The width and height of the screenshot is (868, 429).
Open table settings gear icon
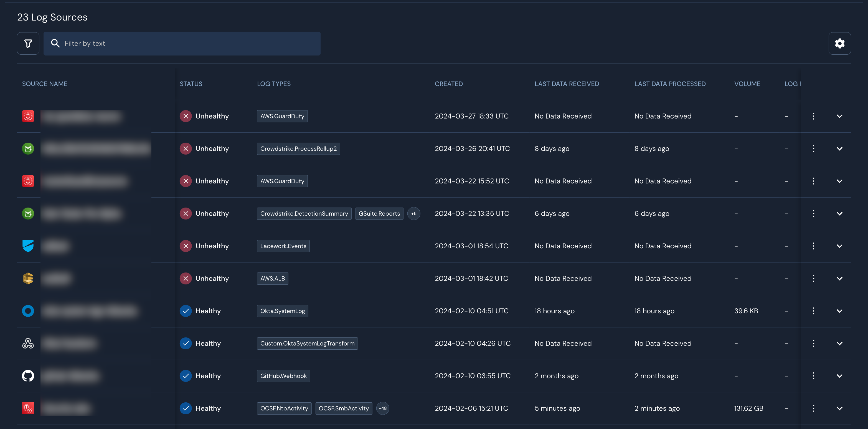point(839,44)
